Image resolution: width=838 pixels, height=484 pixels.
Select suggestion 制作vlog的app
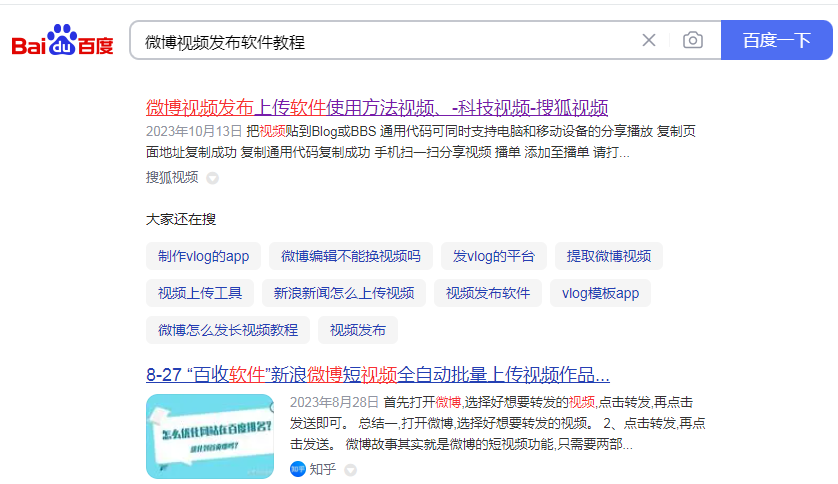click(204, 256)
